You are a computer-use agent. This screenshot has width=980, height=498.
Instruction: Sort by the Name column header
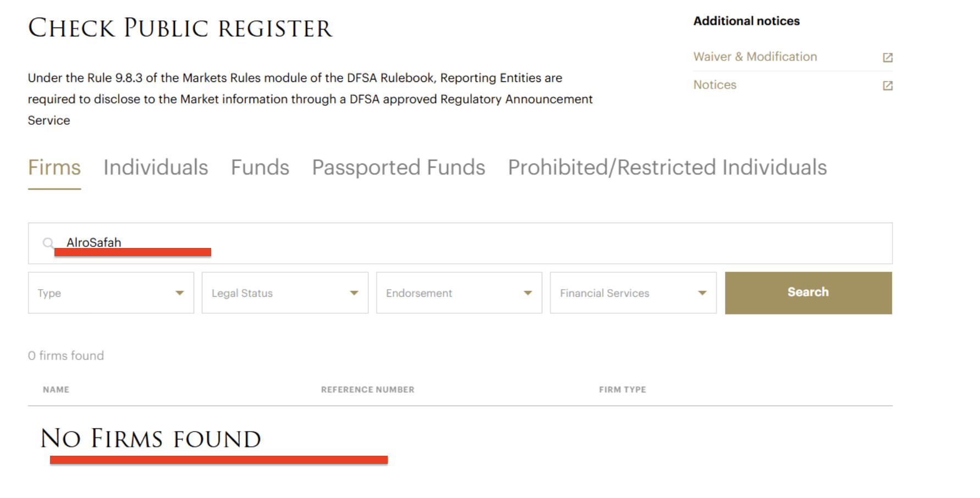[x=56, y=389]
